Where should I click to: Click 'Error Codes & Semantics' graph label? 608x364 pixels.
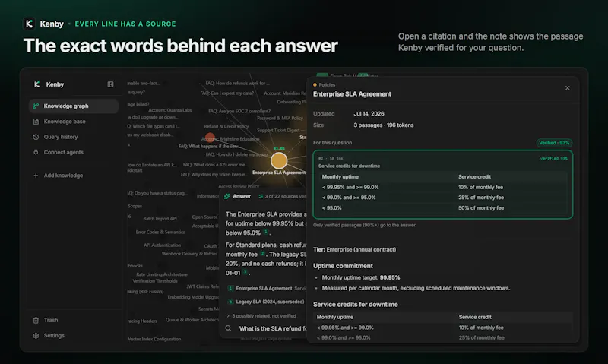160,232
